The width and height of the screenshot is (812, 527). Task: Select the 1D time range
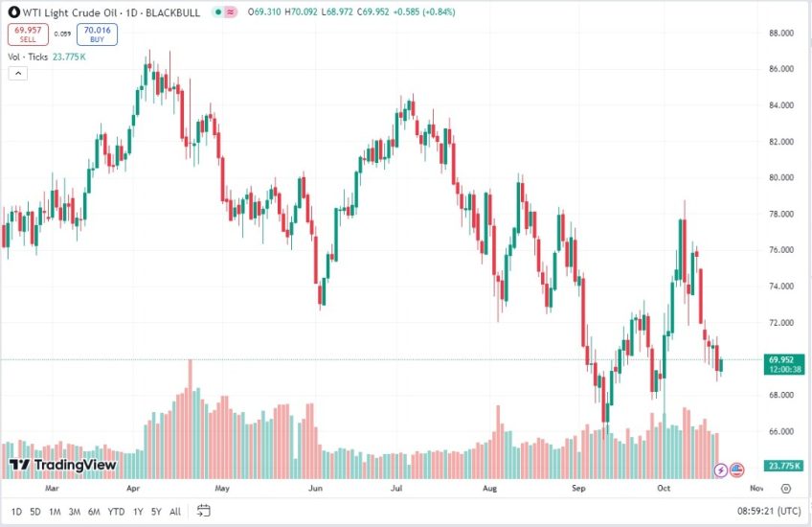click(16, 512)
